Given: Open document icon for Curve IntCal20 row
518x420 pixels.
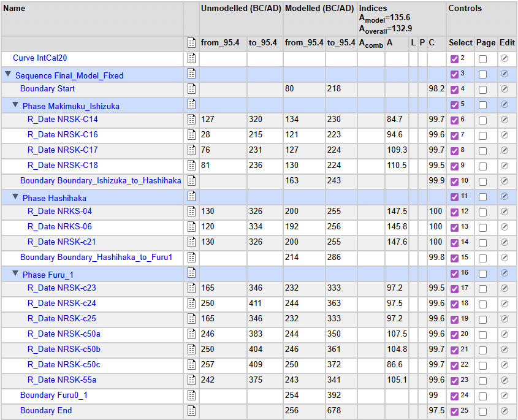Looking at the screenshot, I should 191,58.
